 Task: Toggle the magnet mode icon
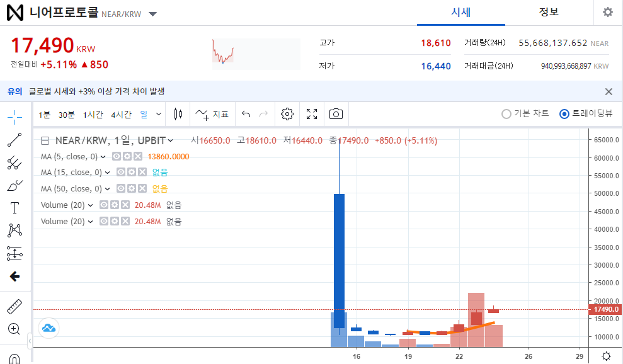(x=14, y=359)
